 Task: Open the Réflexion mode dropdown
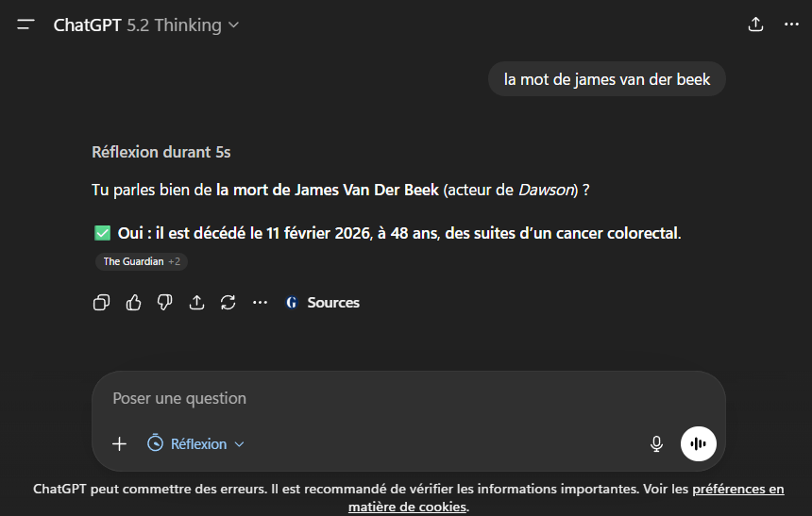(195, 444)
